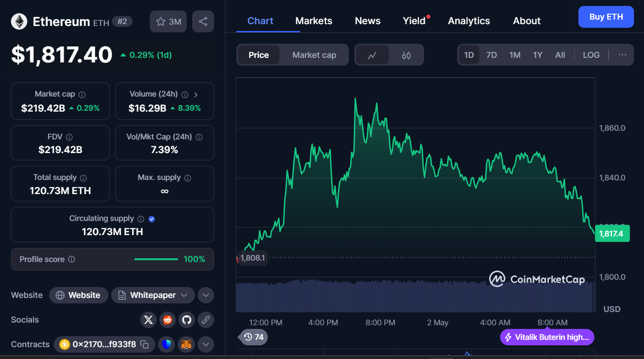644x359 pixels.
Task: Click the #2 rank badge
Action: (x=122, y=21)
